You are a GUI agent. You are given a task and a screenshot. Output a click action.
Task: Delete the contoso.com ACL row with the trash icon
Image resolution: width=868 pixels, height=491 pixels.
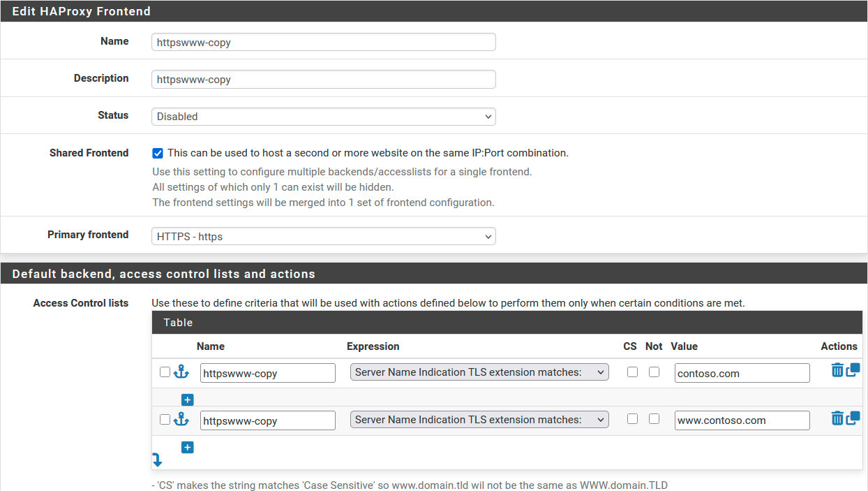(x=837, y=370)
